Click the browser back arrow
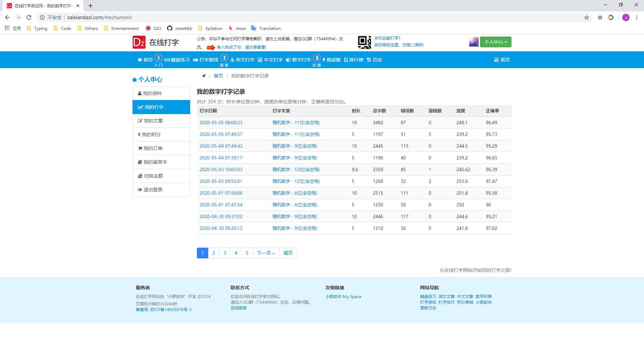Viewport: 644px width, 349px height. 7,17
